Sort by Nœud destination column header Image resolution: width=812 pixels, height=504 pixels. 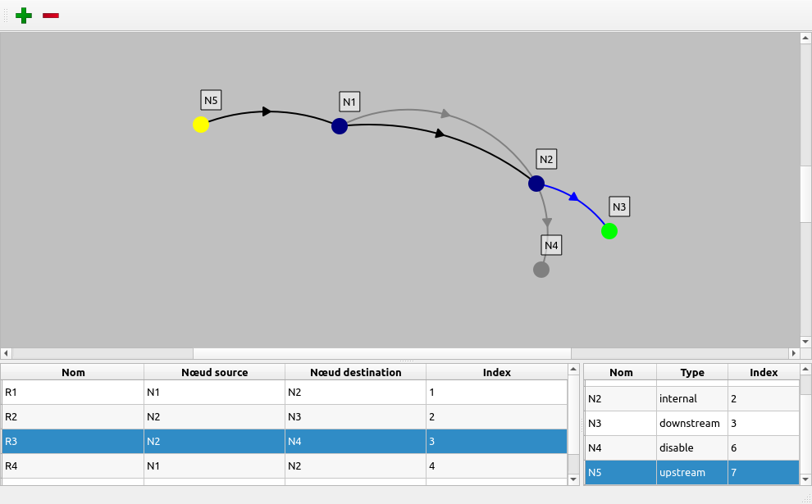click(x=355, y=372)
